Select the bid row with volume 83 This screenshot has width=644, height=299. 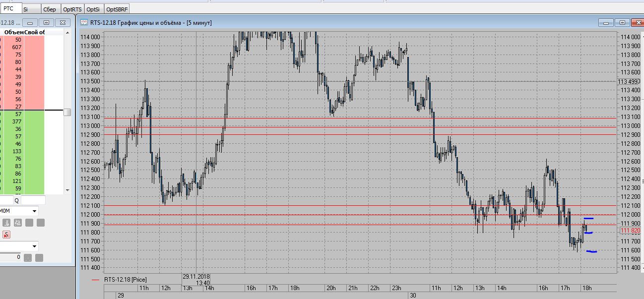coord(22,166)
